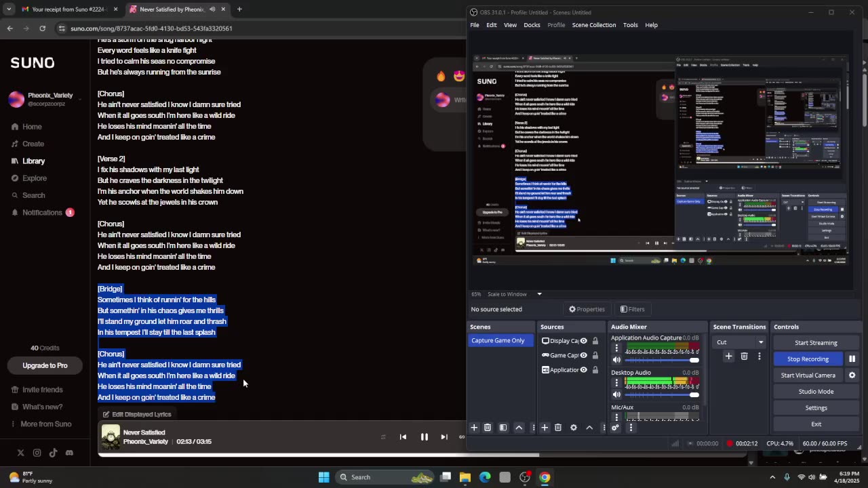The height and width of the screenshot is (488, 868).
Task: Open scene filters in OBS Scenes toolbar
Action: pyautogui.click(x=503, y=428)
